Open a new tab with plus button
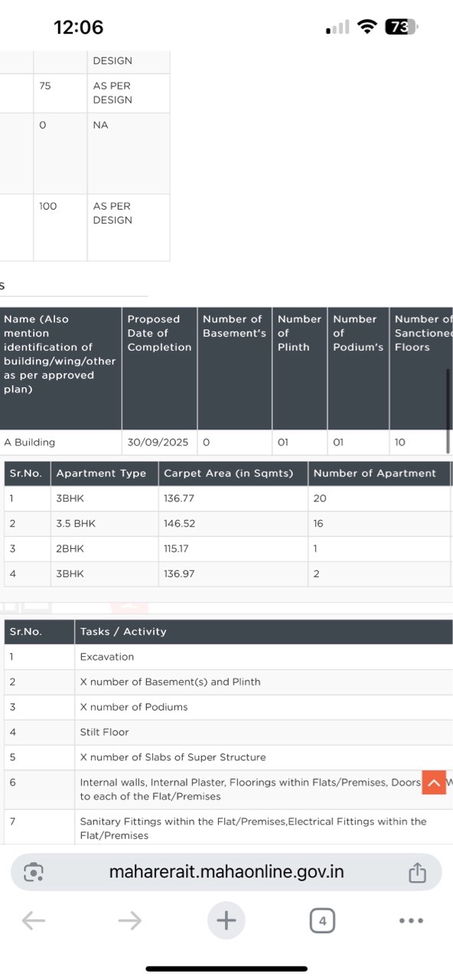 click(x=226, y=920)
